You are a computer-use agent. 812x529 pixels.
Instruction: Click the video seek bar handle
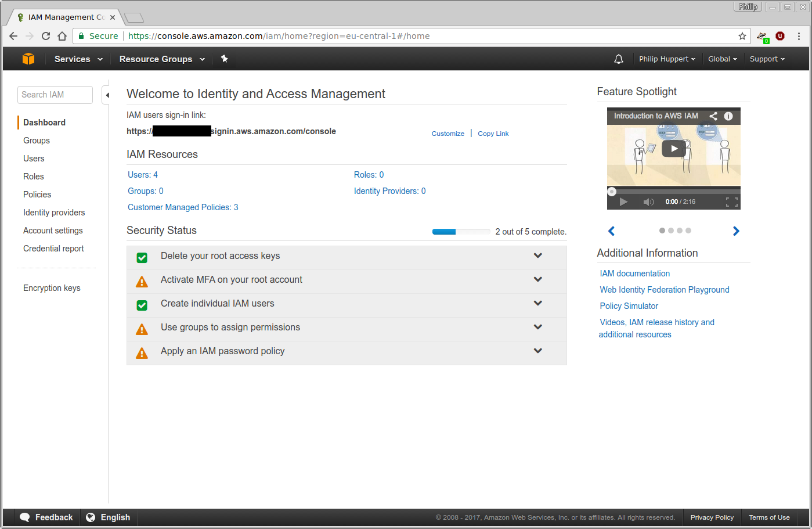(612, 192)
